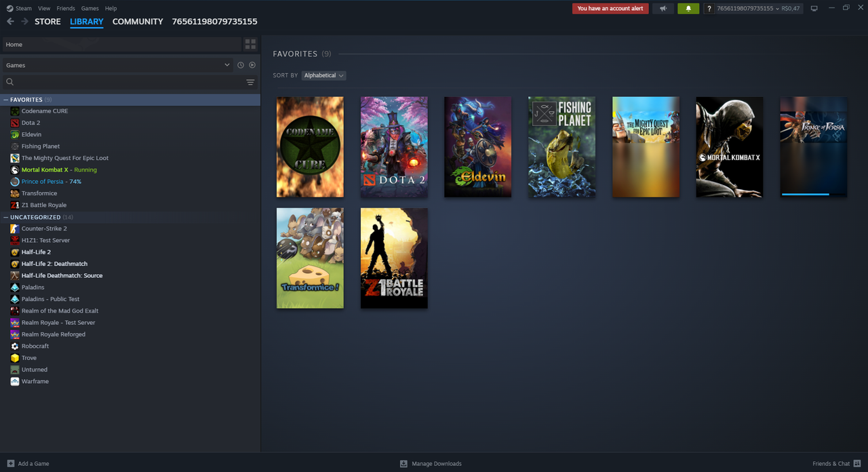Open the Help menu

pos(111,8)
